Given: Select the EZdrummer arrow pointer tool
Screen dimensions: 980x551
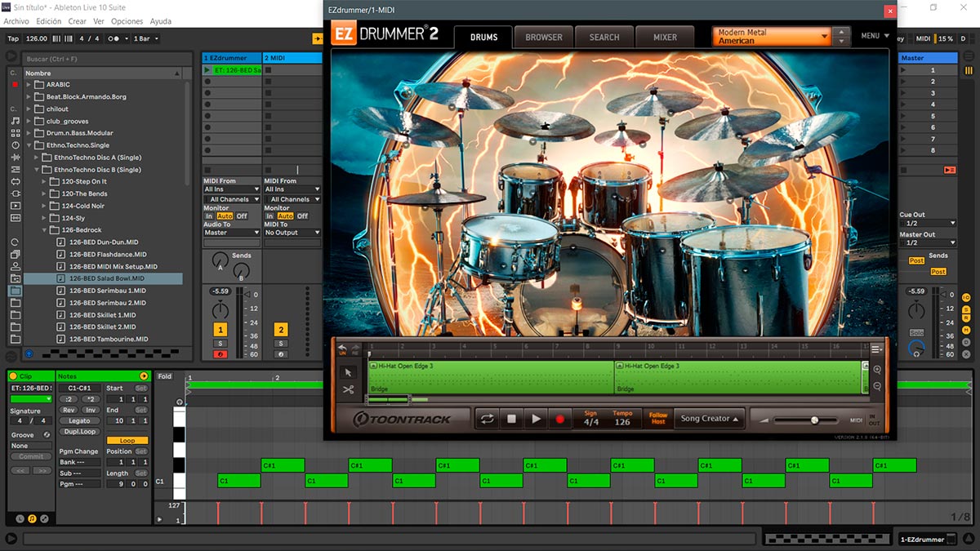Looking at the screenshot, I should [x=349, y=371].
